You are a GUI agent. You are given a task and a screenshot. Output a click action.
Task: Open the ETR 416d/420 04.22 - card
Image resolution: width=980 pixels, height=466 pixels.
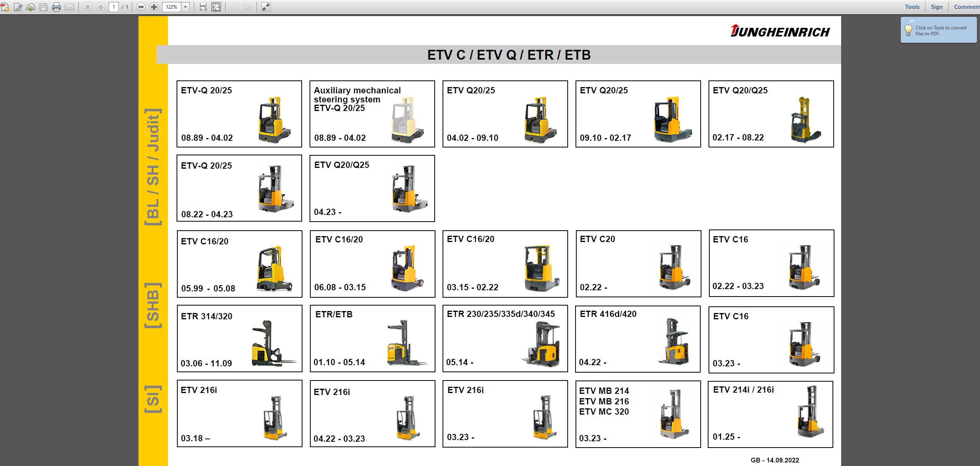click(638, 339)
